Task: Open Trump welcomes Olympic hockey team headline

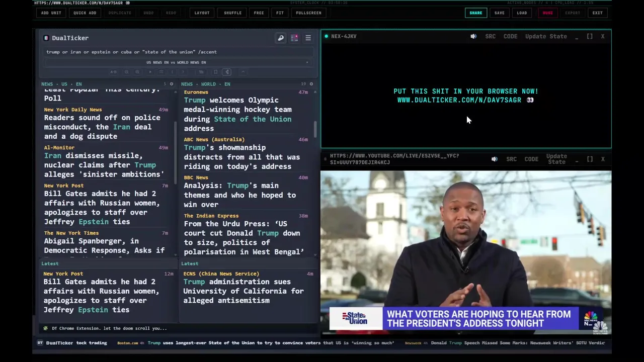Action: (x=237, y=114)
